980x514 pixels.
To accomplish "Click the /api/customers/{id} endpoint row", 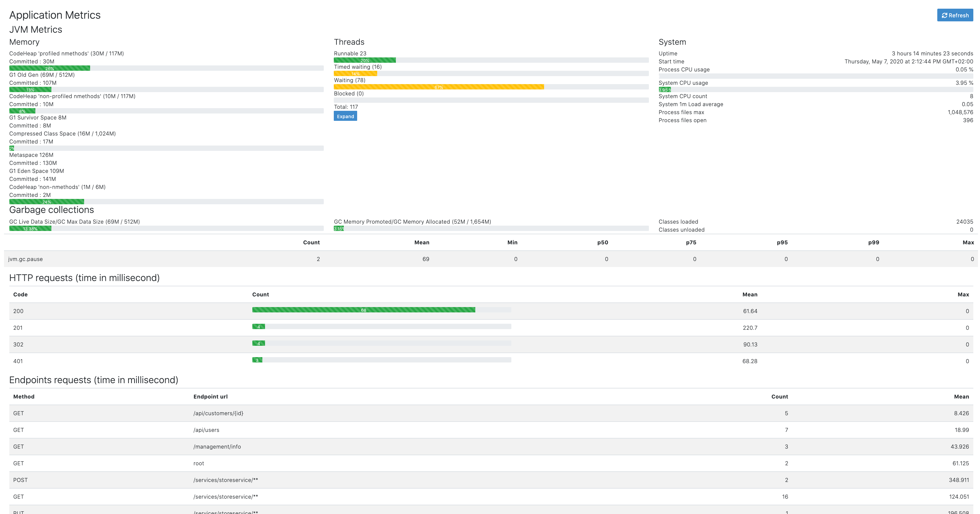I will click(x=218, y=413).
